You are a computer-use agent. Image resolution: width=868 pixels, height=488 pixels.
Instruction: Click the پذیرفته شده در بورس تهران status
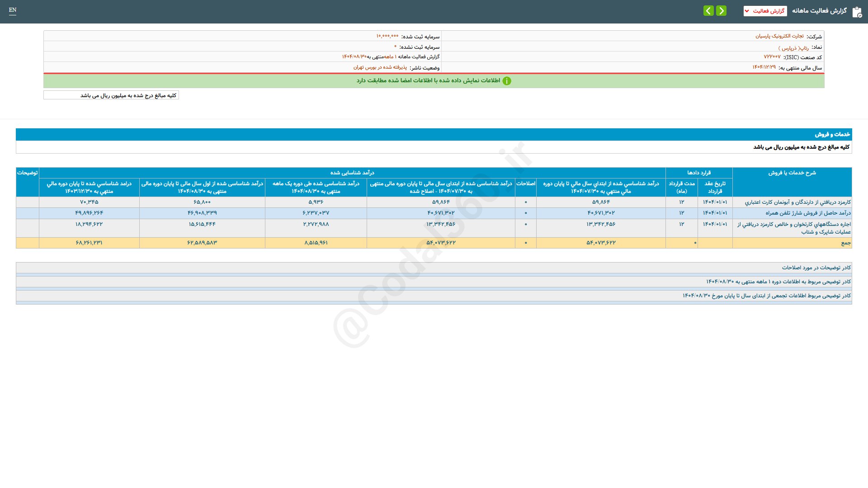pyautogui.click(x=380, y=67)
